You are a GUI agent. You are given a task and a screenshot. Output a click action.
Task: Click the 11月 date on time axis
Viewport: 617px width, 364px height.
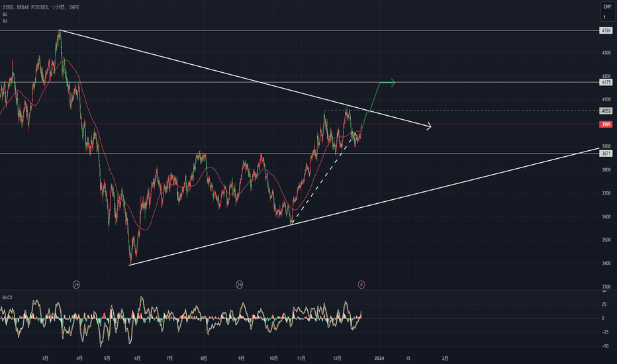301,358
